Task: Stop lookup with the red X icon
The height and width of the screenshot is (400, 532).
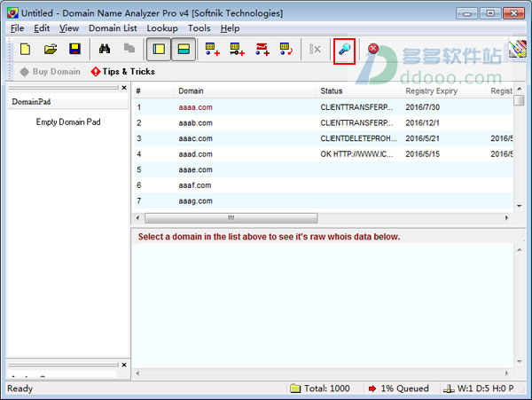Action: pos(373,49)
